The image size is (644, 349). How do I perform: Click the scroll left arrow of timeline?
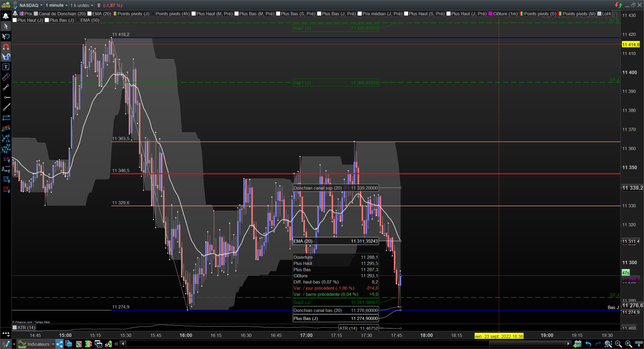tap(123, 344)
